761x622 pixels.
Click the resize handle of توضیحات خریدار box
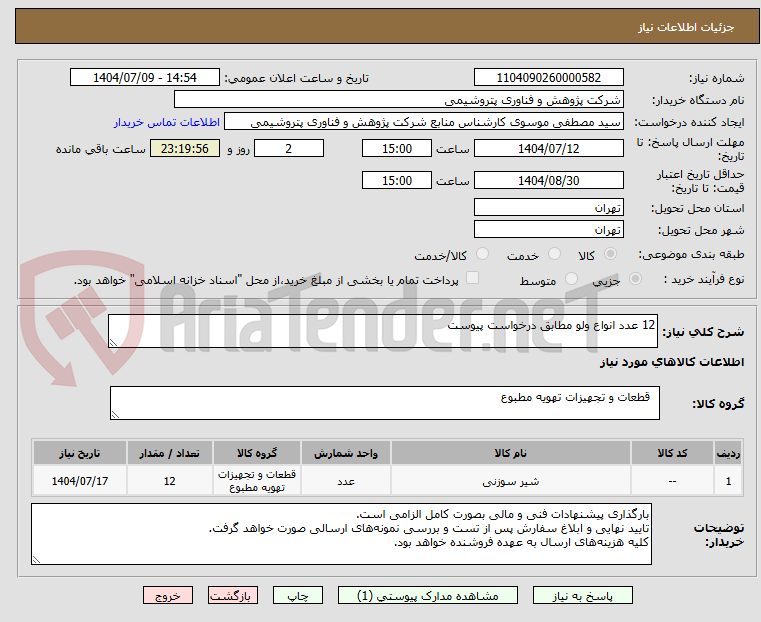36,560
